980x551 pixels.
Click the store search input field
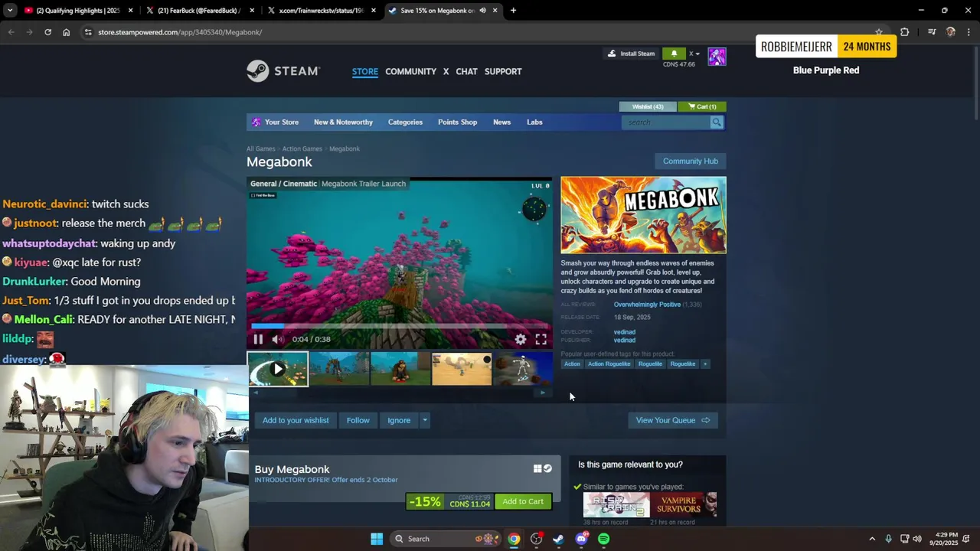[x=666, y=122]
